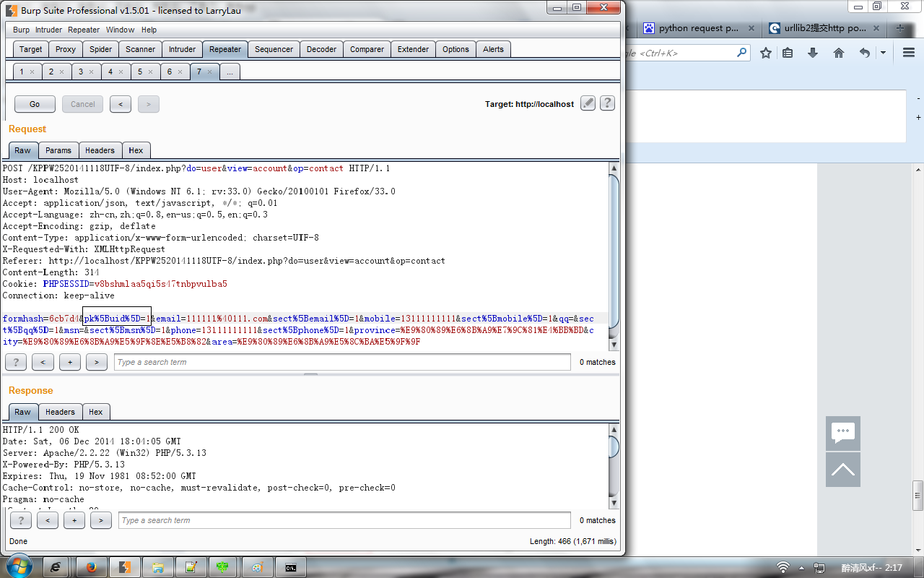Switch to the Extender tab

click(413, 49)
